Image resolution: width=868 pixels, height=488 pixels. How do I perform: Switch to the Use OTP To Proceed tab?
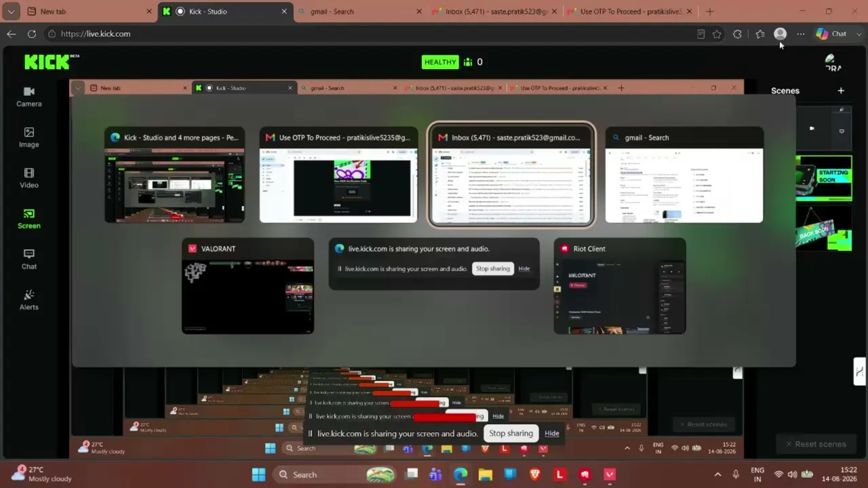629,12
